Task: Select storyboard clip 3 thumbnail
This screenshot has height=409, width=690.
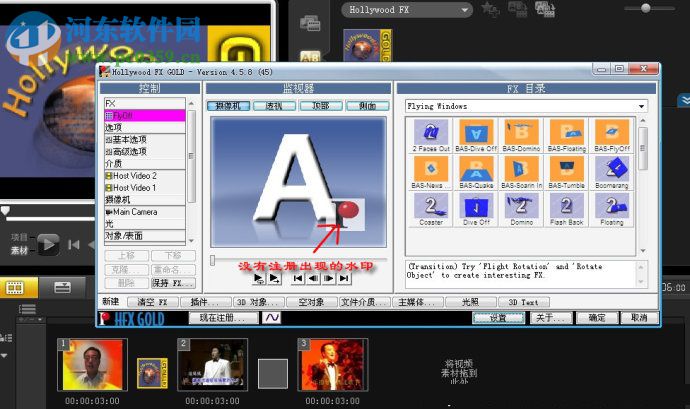Action: [333, 365]
